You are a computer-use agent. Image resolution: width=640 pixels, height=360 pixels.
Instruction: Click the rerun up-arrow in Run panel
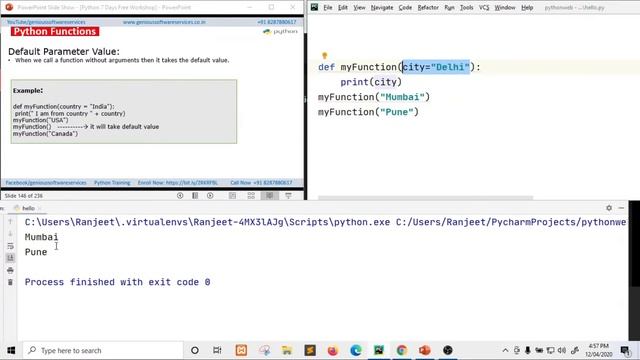point(10,222)
